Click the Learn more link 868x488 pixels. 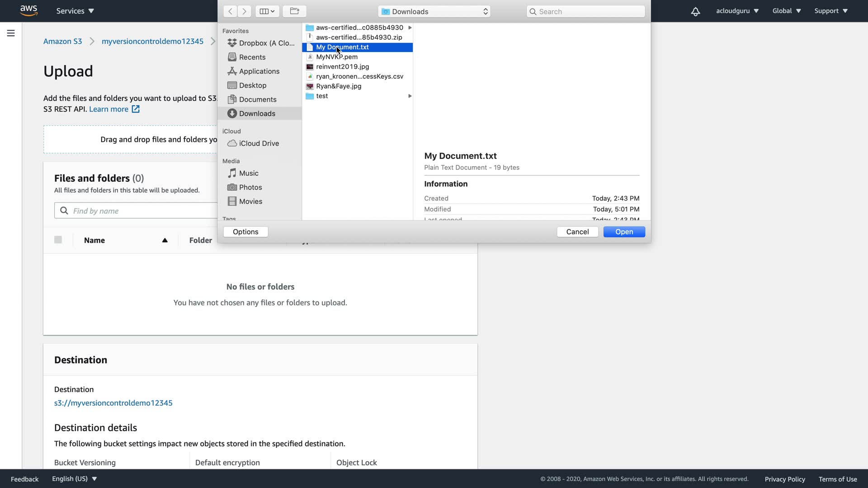(109, 109)
